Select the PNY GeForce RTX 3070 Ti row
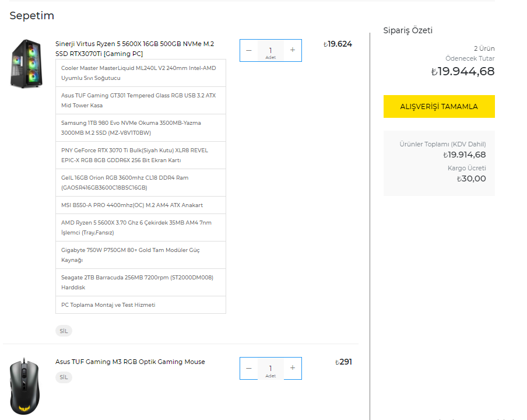Screen dimensions: 527x420 click(140, 155)
